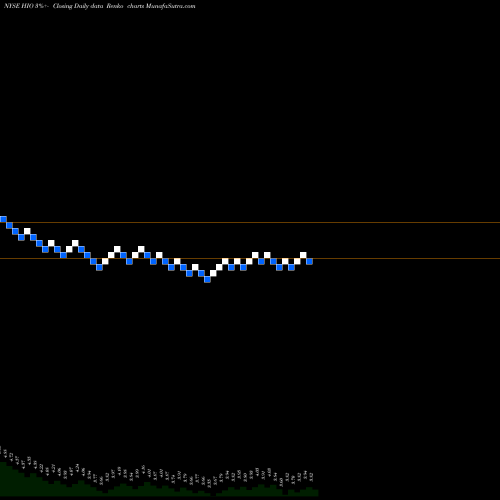
Task: Select the rightmost blue Renko brick
Action: pos(309,261)
